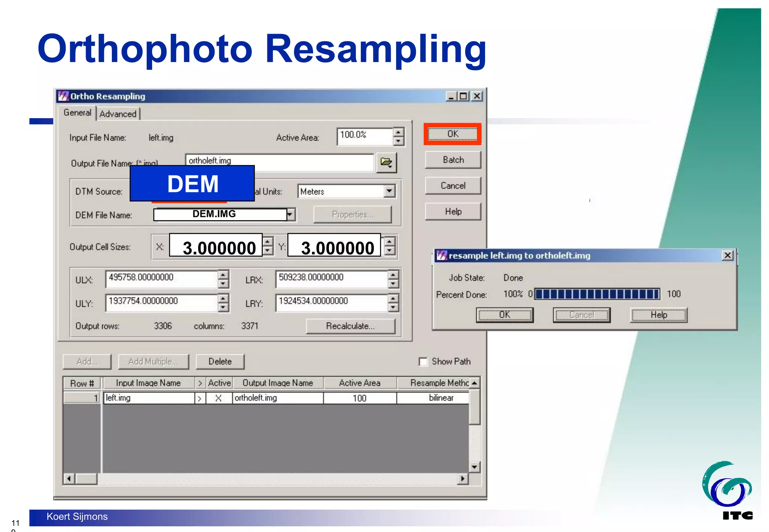Increase the LRX coordinate value

pos(393,275)
